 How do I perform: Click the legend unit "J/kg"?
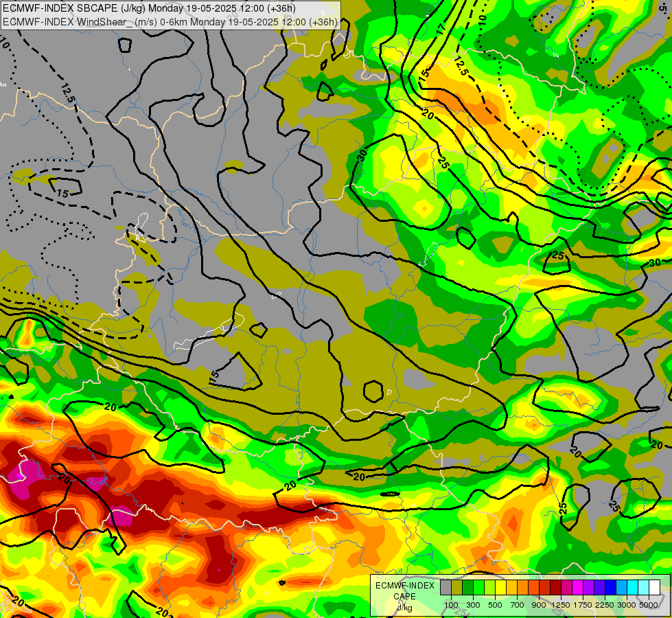[404, 608]
